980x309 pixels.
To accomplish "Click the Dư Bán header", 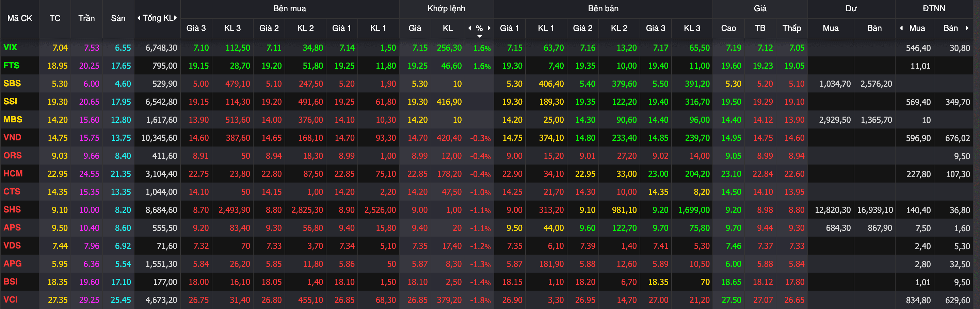I will [874, 28].
